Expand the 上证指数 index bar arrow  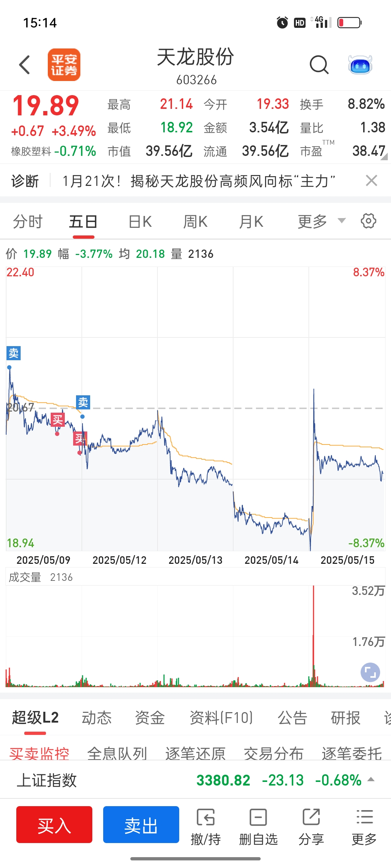371,780
